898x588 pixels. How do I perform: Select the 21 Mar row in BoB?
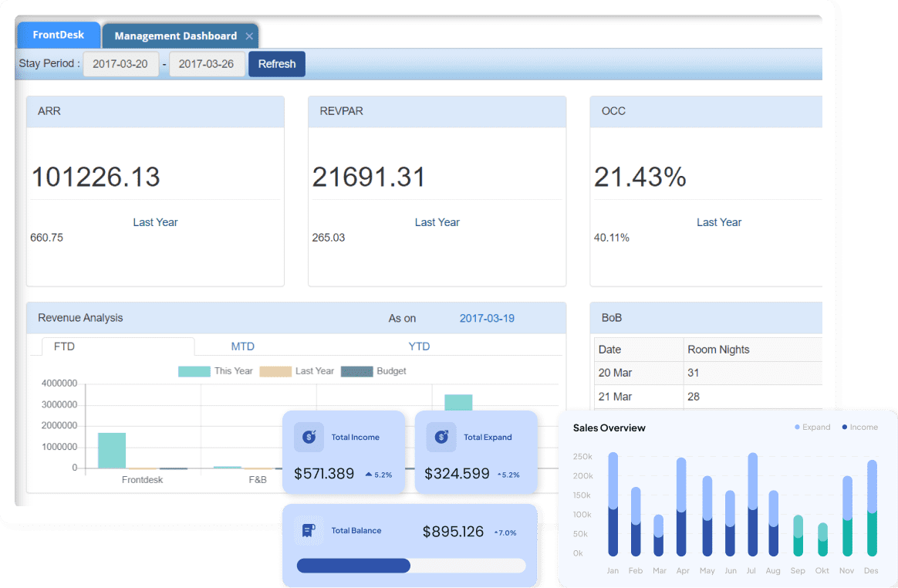(x=708, y=397)
